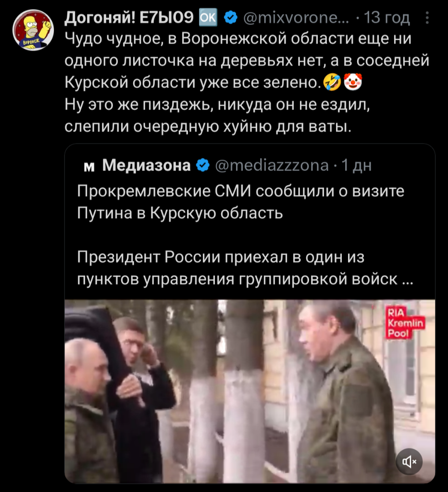The image size is (448, 492).
Task: Click the OK emoji badge in the display name
Action: 208,18
